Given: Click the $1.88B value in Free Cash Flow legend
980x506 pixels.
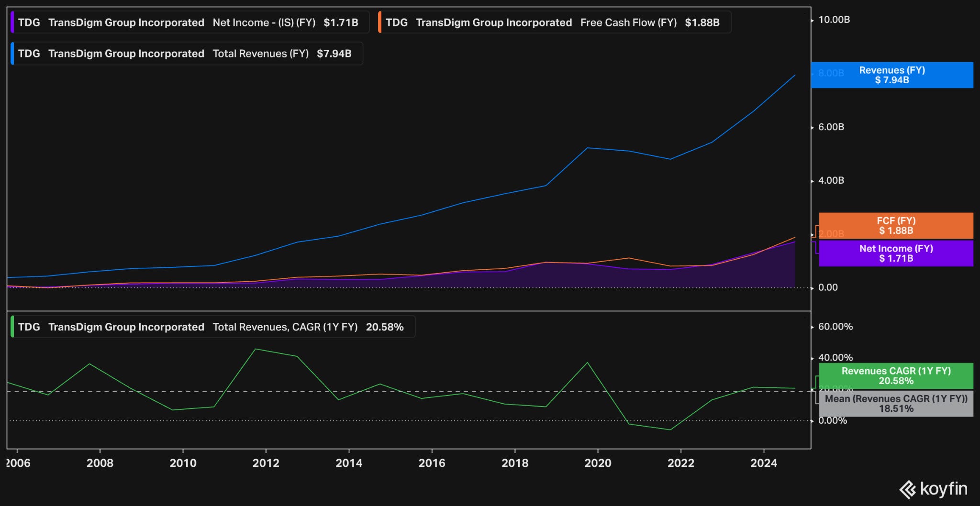Looking at the screenshot, I should [x=702, y=22].
